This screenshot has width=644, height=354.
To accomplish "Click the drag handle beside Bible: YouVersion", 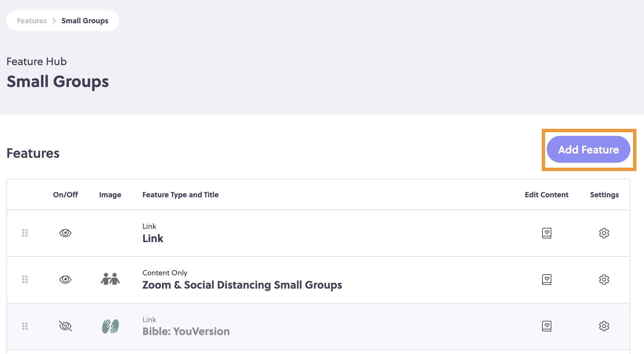I will click(x=25, y=326).
